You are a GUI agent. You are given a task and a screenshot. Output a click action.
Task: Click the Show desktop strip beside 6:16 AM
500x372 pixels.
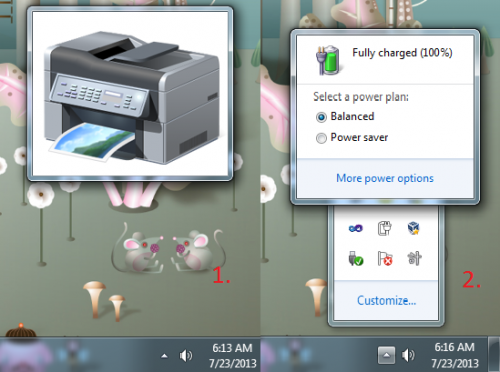(x=494, y=355)
